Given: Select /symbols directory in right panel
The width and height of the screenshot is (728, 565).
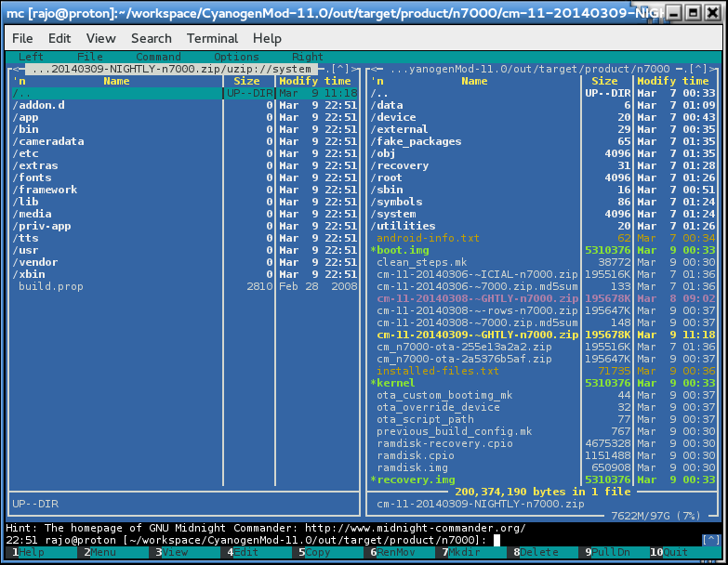Looking at the screenshot, I should point(543,202).
